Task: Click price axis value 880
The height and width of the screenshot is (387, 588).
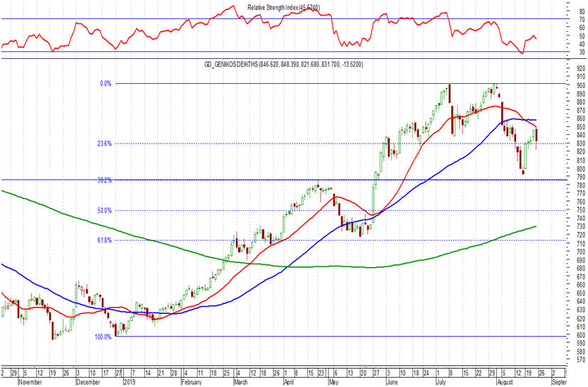Action: pos(582,102)
